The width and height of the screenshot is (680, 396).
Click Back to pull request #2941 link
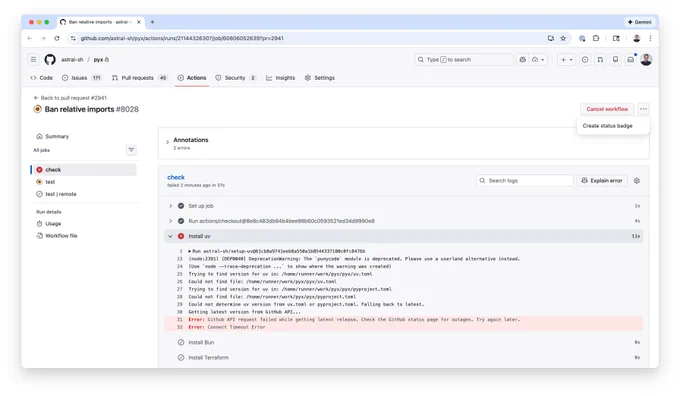pyautogui.click(x=70, y=98)
